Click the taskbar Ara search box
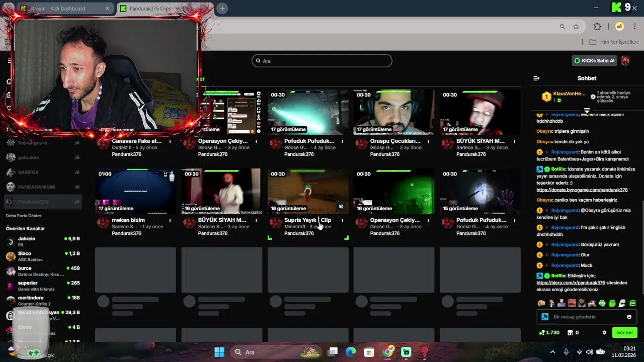This screenshot has height=362, width=644. tap(277, 352)
